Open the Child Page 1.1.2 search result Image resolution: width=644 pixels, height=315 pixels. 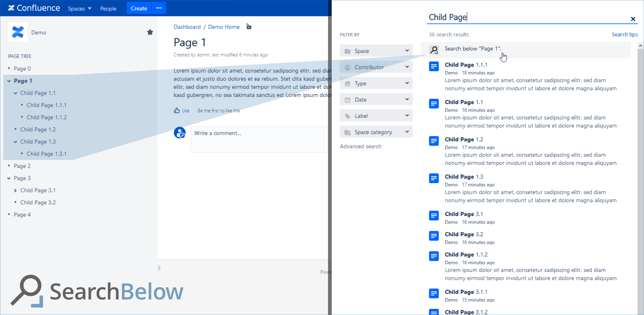[x=466, y=254]
